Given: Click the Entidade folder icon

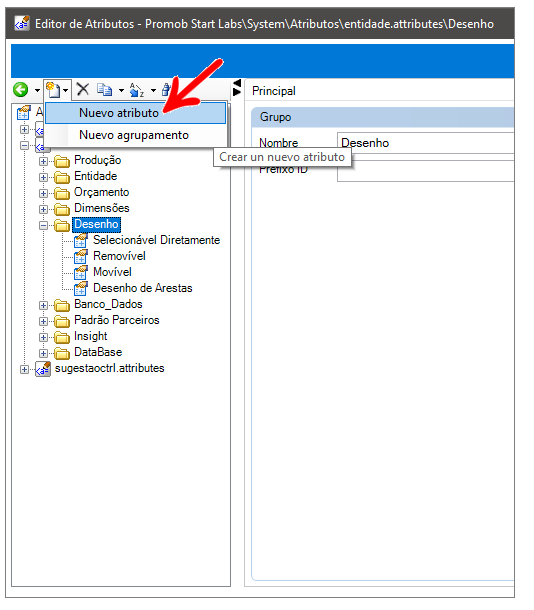Looking at the screenshot, I should point(62,177).
